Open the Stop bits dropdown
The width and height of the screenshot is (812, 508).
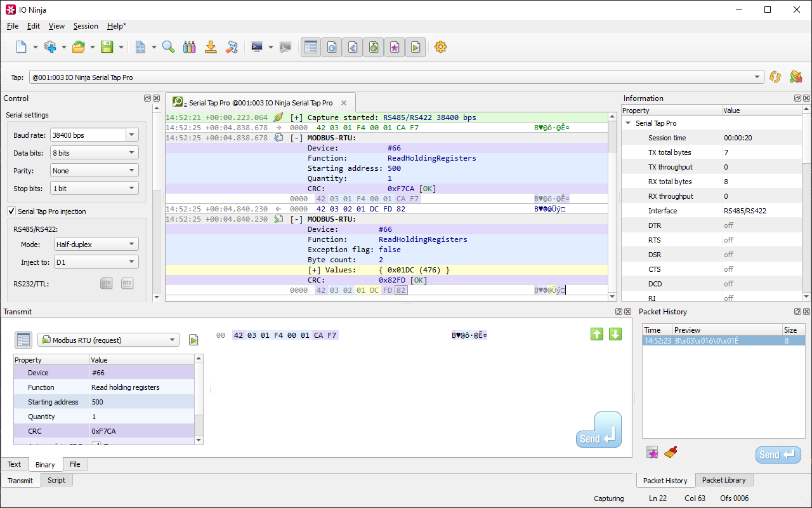pos(95,189)
